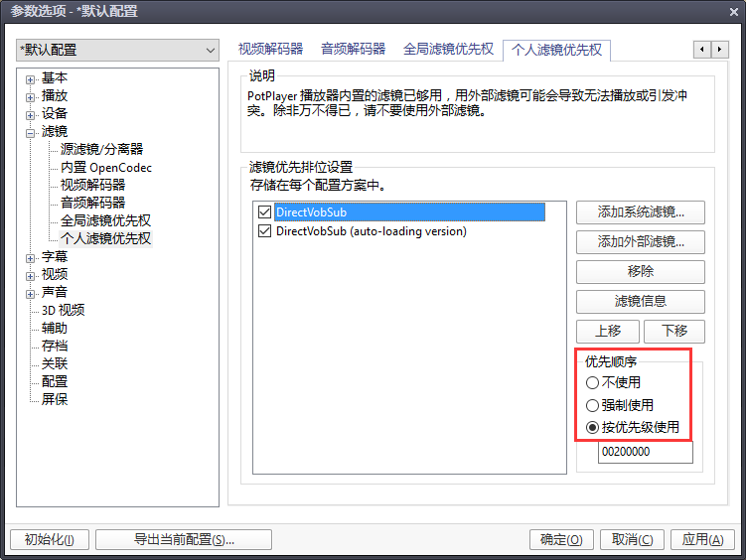Switch to the 个人滤镜优先权 tab
Screen dimensions: 746x560
(x=556, y=50)
